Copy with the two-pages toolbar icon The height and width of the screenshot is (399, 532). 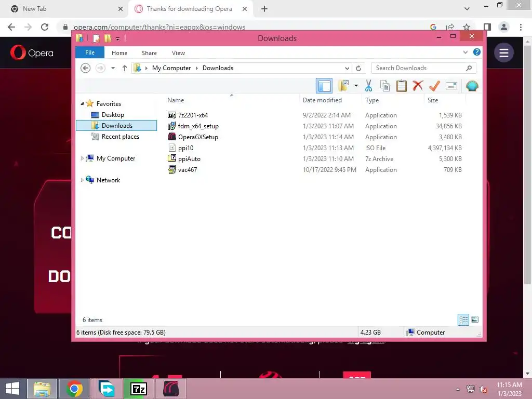(385, 86)
